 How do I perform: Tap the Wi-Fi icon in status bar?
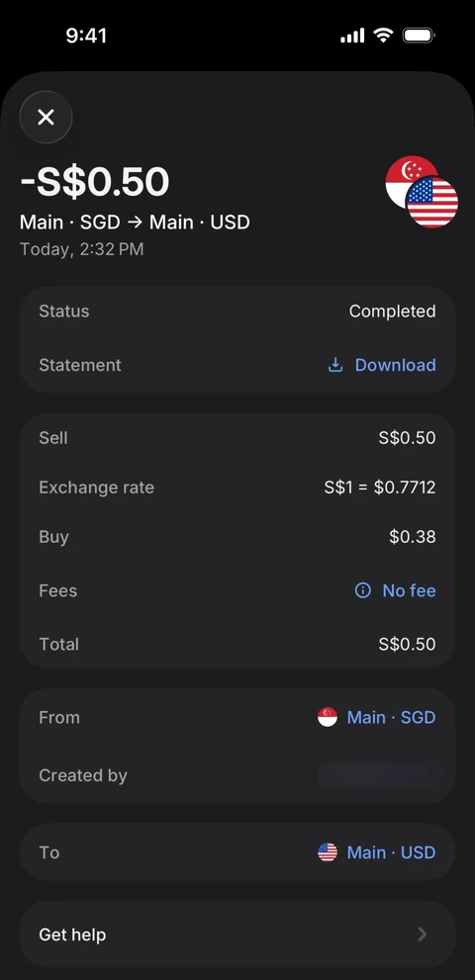[x=383, y=36]
